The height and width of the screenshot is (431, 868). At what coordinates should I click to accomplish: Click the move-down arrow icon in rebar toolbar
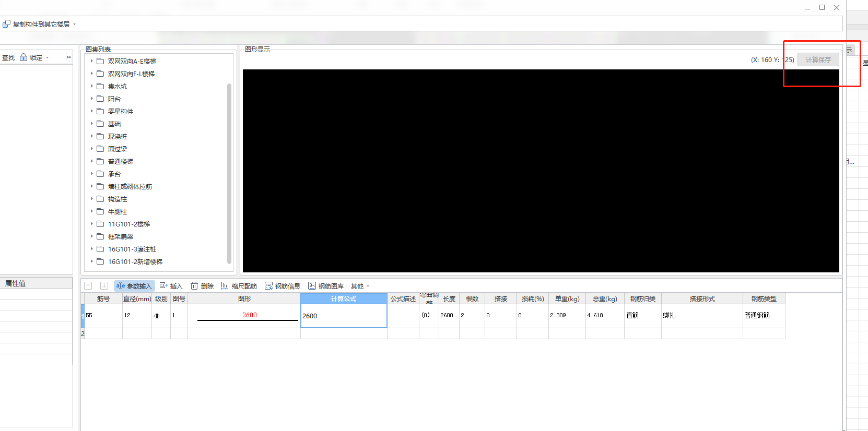[104, 285]
